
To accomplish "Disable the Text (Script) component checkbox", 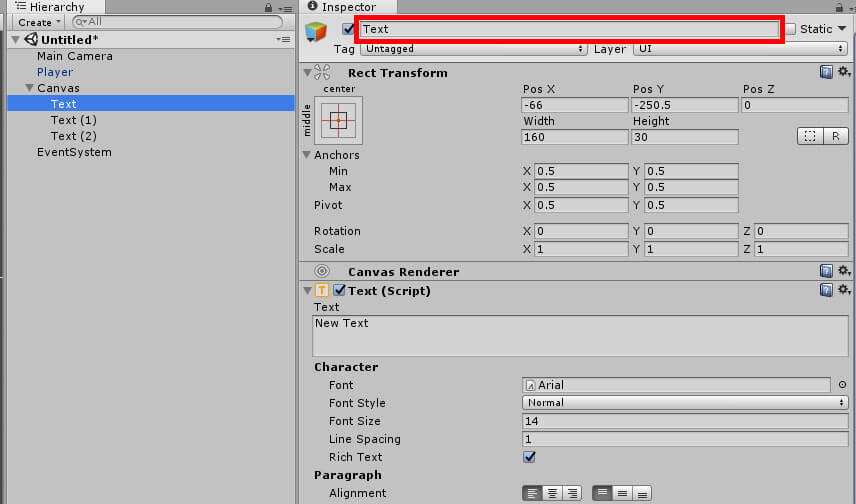I will pyautogui.click(x=339, y=290).
